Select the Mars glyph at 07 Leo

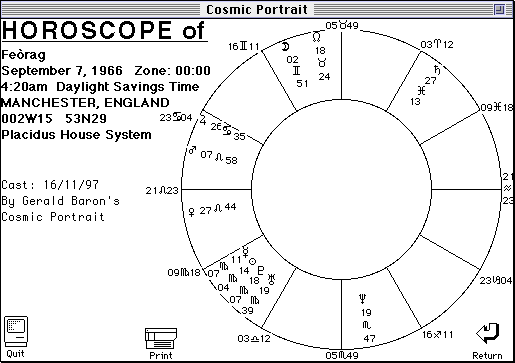pyautogui.click(x=192, y=150)
